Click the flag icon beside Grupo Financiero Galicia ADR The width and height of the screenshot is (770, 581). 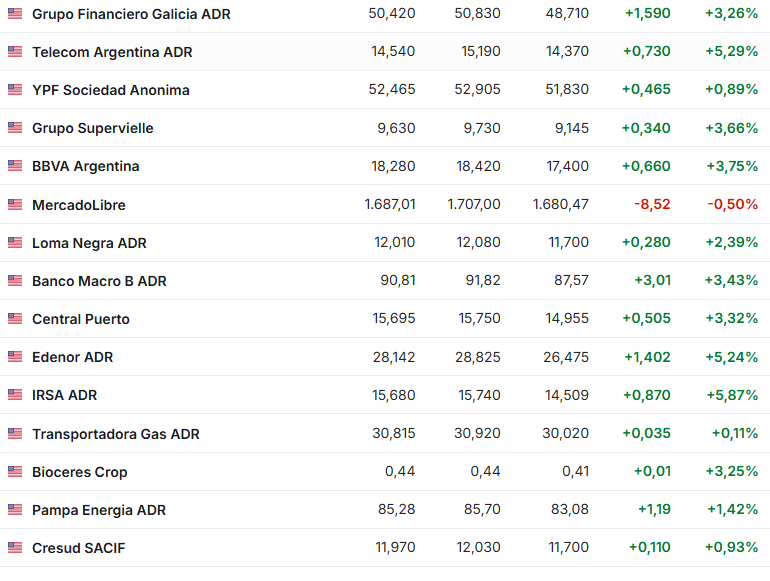point(15,13)
